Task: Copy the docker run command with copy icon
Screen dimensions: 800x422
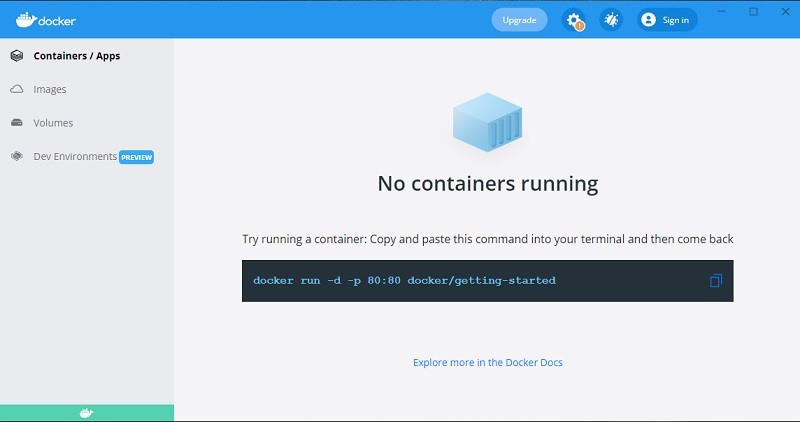Action: click(x=715, y=281)
